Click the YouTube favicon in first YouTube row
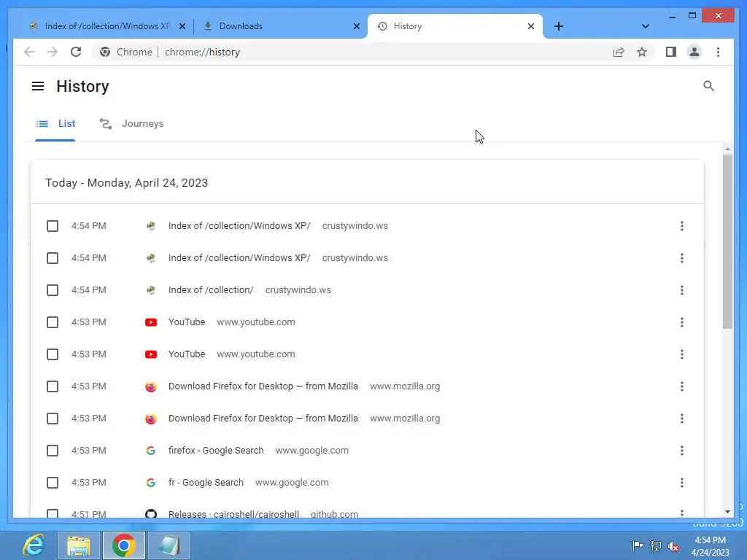 pyautogui.click(x=151, y=322)
